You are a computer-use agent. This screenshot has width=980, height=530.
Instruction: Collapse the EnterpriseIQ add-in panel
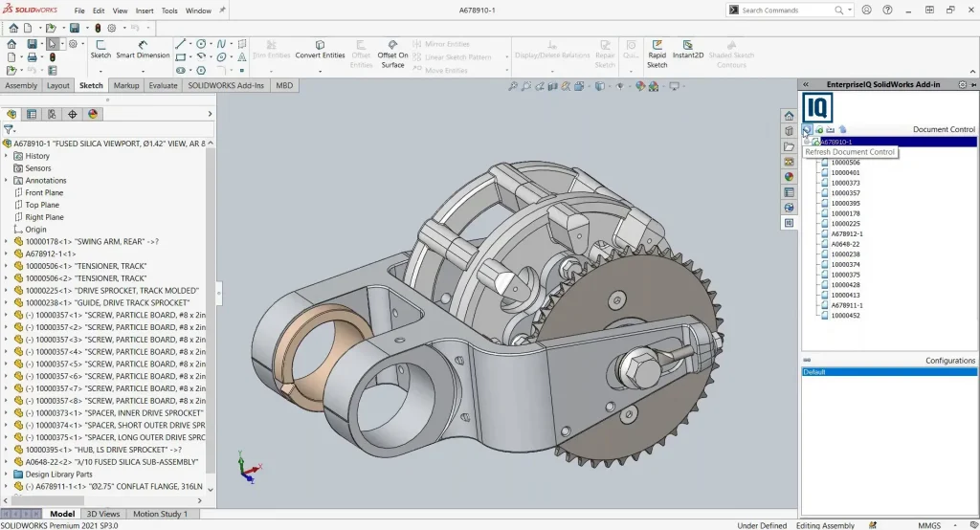(806, 84)
